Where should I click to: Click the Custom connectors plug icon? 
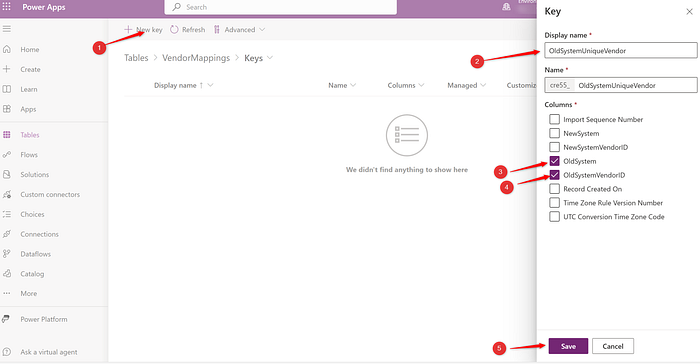click(7, 194)
